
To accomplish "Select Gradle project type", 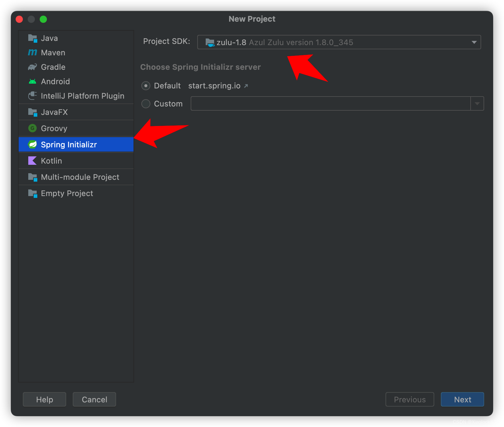I will pos(76,67).
